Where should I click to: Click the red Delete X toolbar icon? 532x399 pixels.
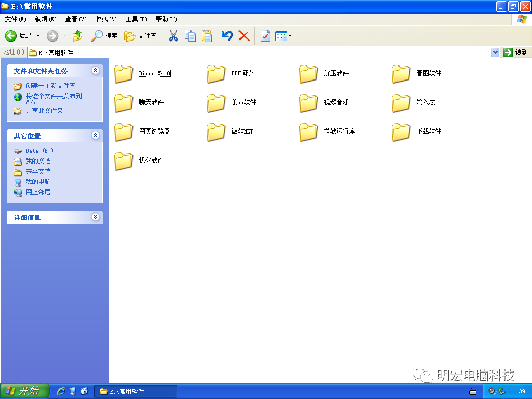(244, 36)
